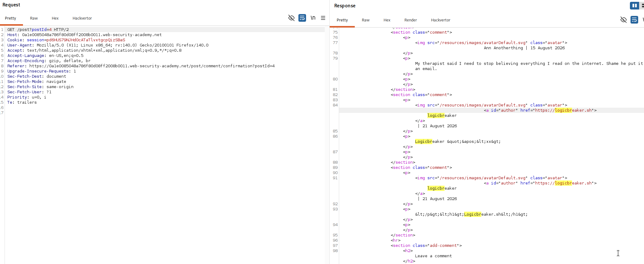This screenshot has width=644, height=264.
Task: Show non-printable characters in Request
Action: (313, 18)
